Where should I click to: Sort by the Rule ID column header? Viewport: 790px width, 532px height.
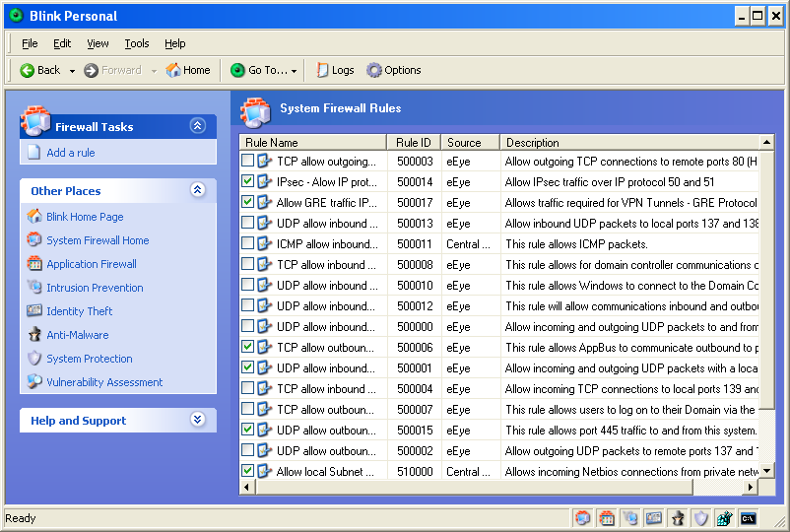tap(414, 143)
